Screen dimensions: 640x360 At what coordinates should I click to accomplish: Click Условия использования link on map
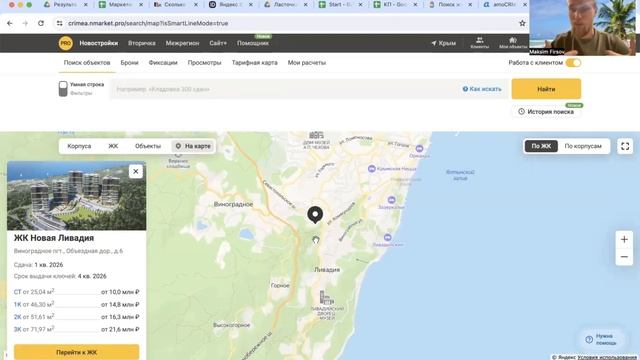(607, 357)
